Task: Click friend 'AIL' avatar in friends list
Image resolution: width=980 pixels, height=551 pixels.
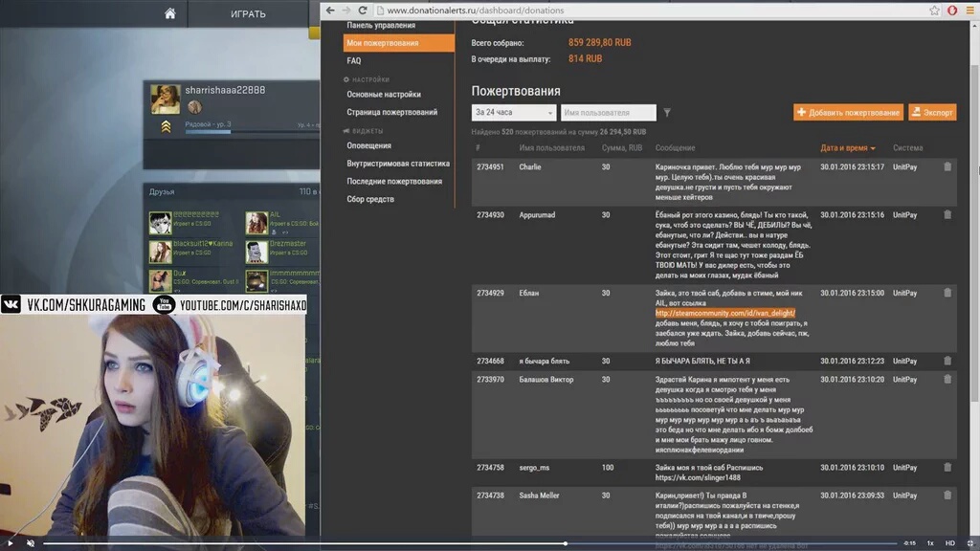Action: (x=256, y=222)
